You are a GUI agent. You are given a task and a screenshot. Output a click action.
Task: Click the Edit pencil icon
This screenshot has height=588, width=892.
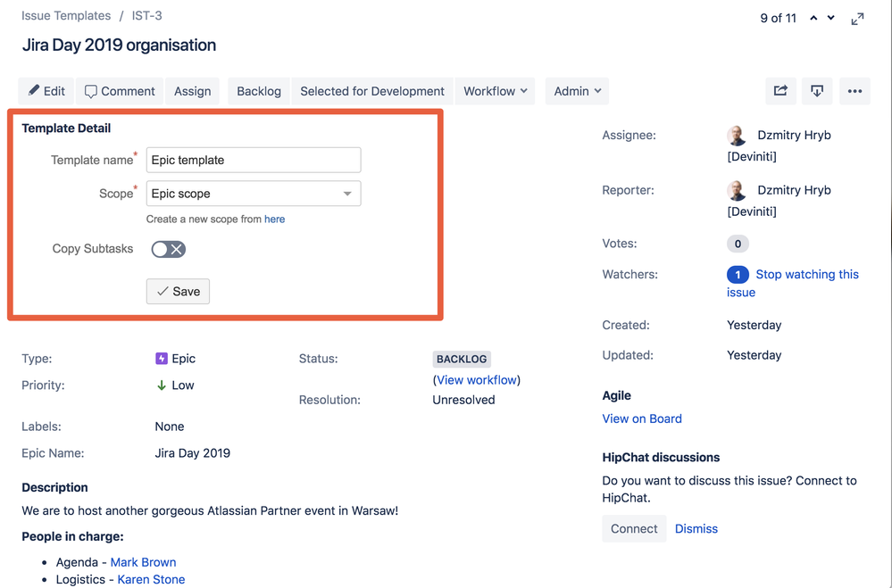(x=36, y=90)
